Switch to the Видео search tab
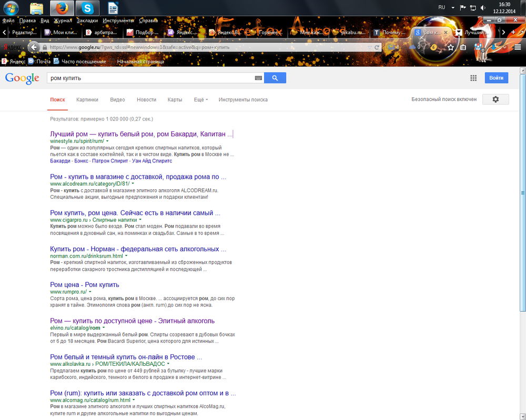This screenshot has height=420, width=526. (x=117, y=99)
